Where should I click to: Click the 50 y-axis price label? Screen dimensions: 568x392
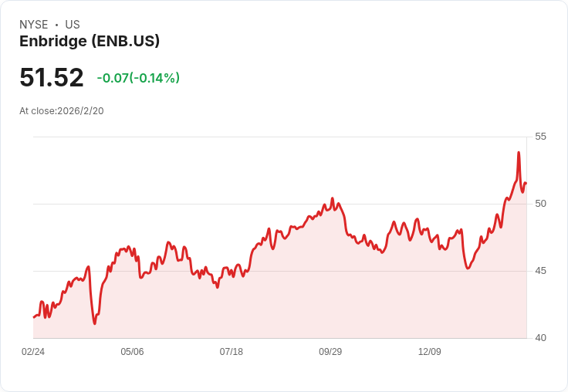[x=540, y=204]
